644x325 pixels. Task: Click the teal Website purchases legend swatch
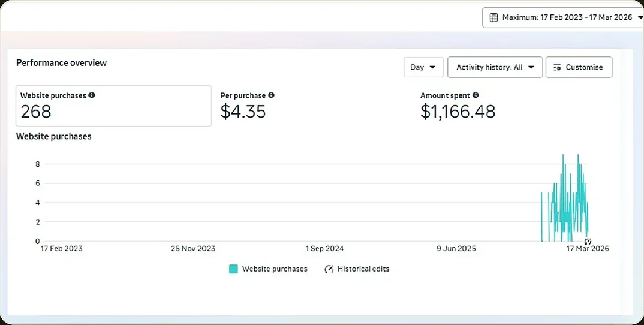233,269
